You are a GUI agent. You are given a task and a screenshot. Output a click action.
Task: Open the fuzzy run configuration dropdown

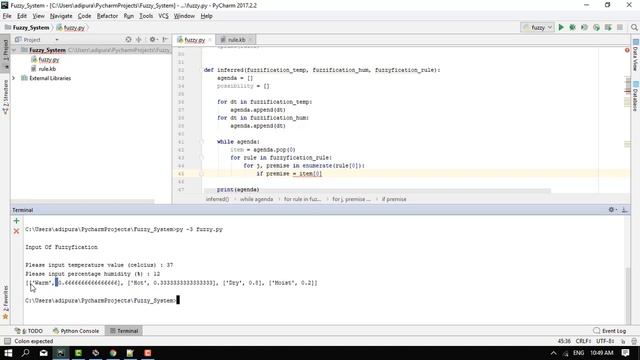pos(538,27)
